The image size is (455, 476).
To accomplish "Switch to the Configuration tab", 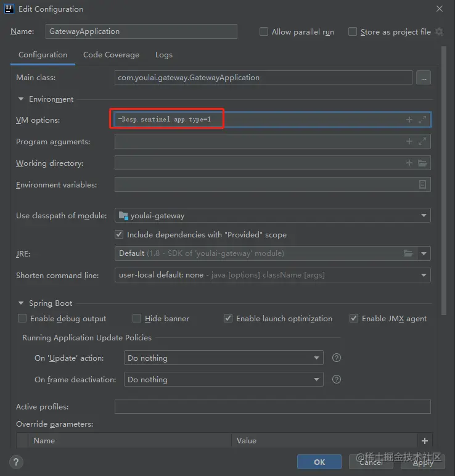I will [x=43, y=55].
